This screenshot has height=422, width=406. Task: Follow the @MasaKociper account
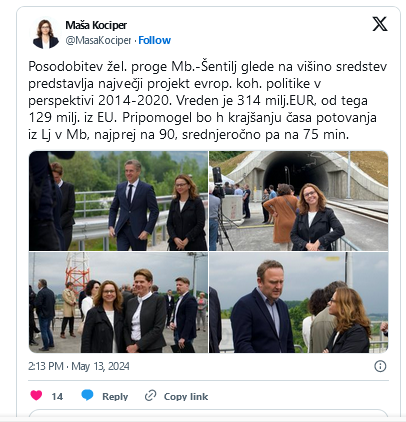[155, 40]
